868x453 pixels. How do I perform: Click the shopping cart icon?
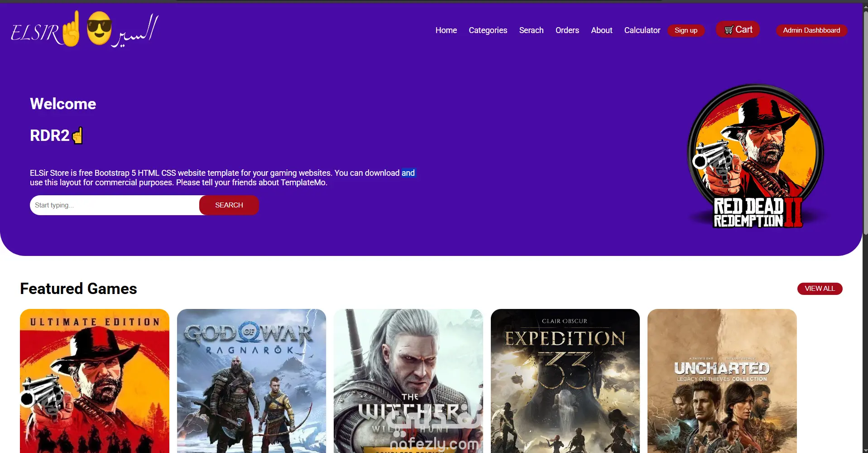(x=729, y=30)
